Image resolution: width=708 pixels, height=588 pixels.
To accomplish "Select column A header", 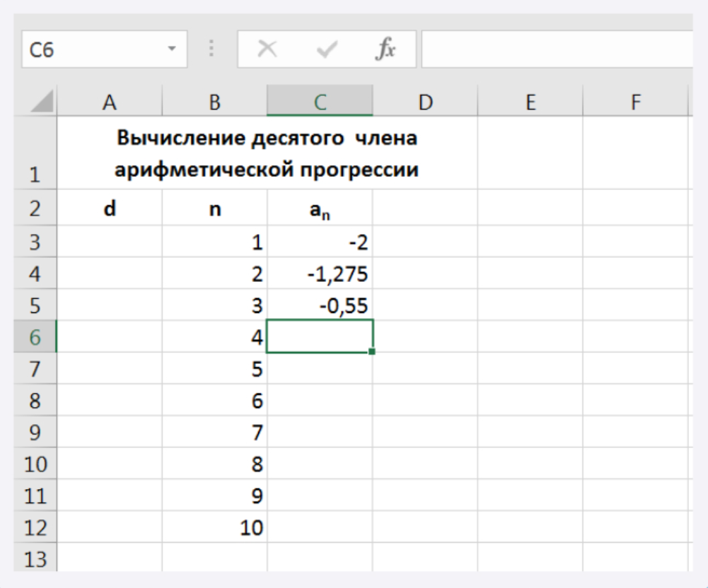I will (x=109, y=103).
